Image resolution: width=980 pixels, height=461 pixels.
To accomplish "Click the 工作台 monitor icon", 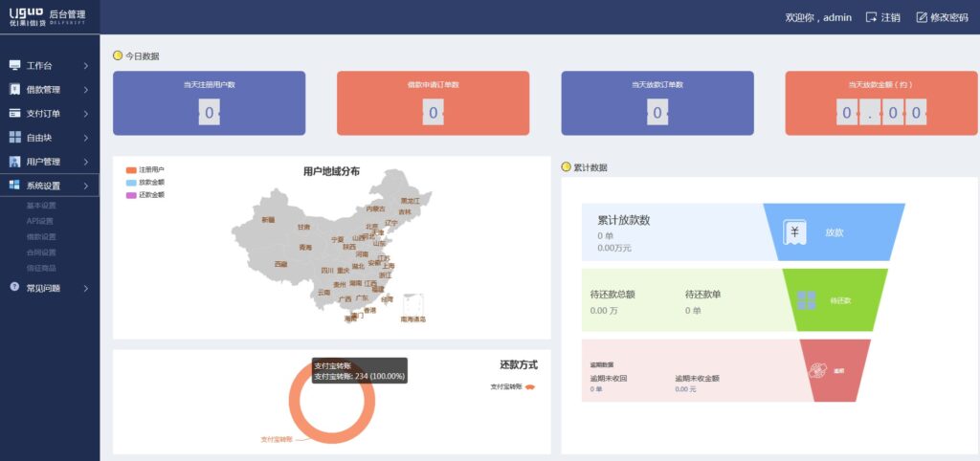I will [x=15, y=66].
